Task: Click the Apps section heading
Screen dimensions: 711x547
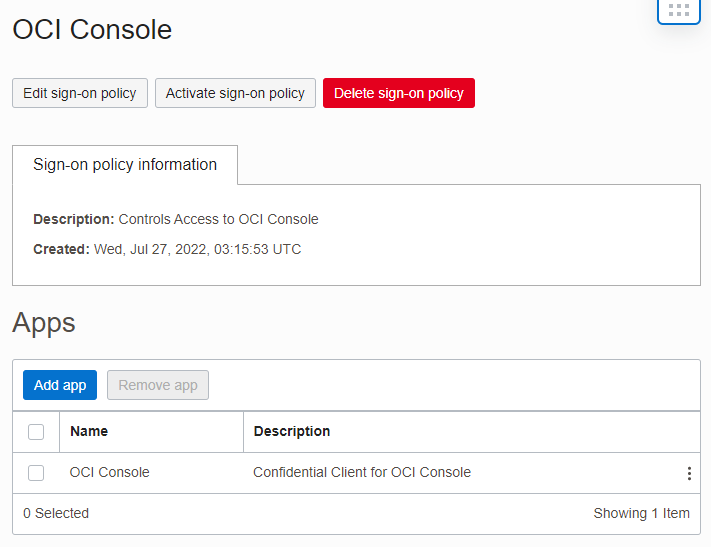Action: coord(44,323)
